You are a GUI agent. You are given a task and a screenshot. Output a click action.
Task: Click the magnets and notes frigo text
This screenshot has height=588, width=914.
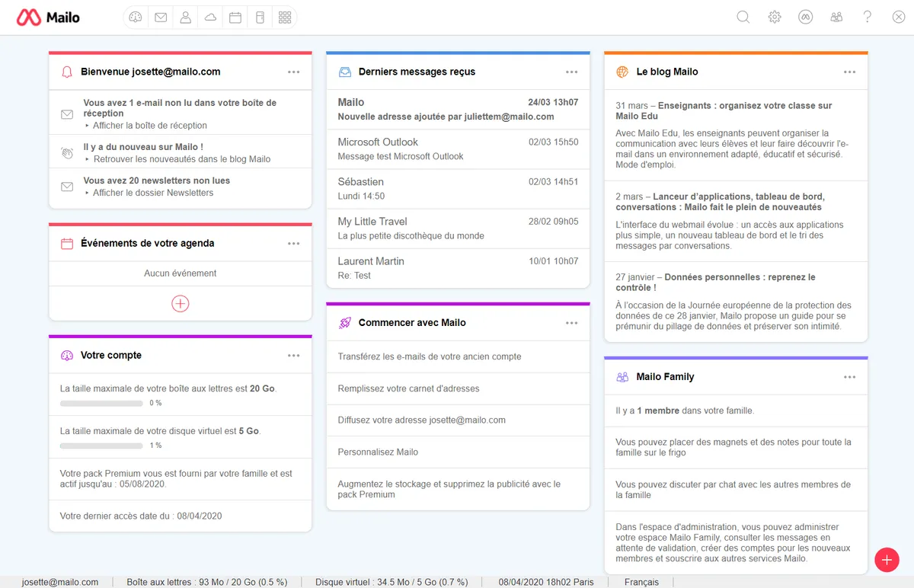(x=733, y=447)
